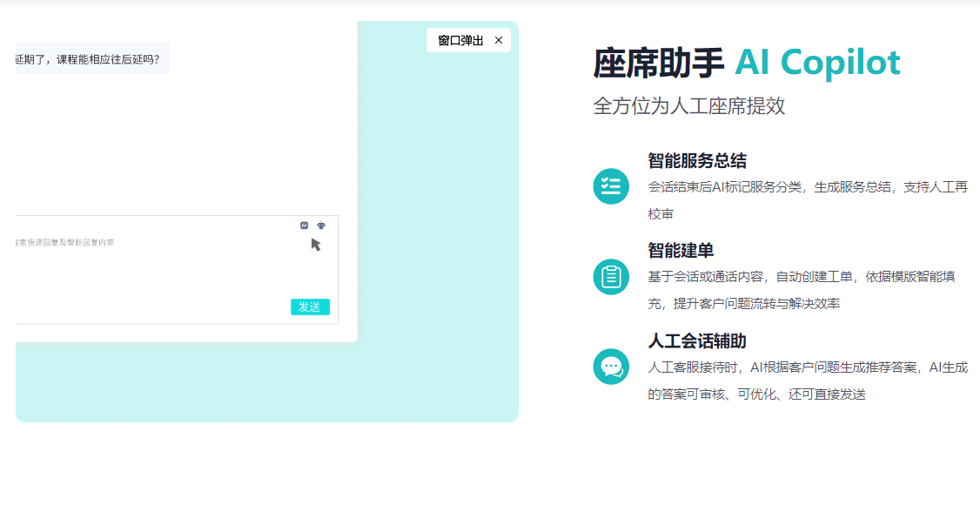Click the 智能建单 clipboard icon
980x512 pixels.
click(x=611, y=276)
